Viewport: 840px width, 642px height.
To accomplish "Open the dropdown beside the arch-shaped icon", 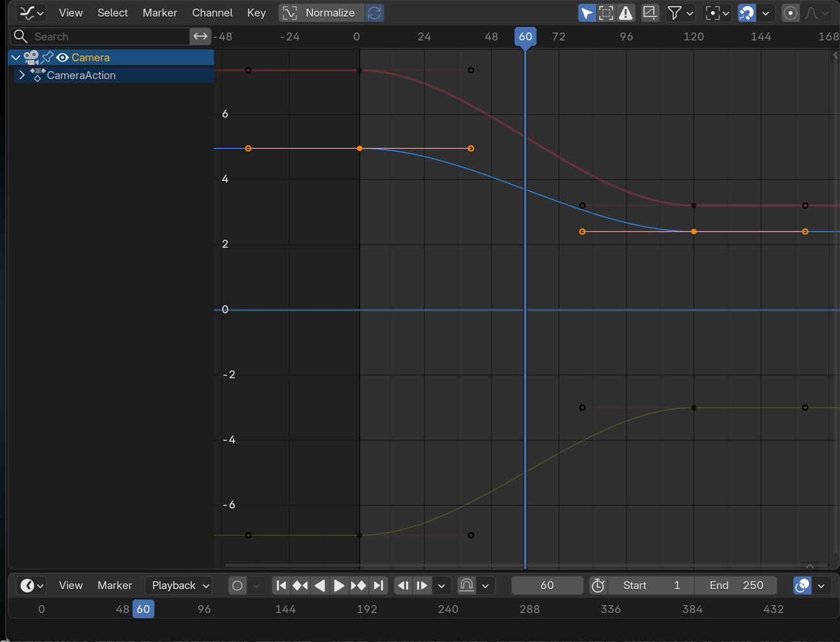I will 485,586.
